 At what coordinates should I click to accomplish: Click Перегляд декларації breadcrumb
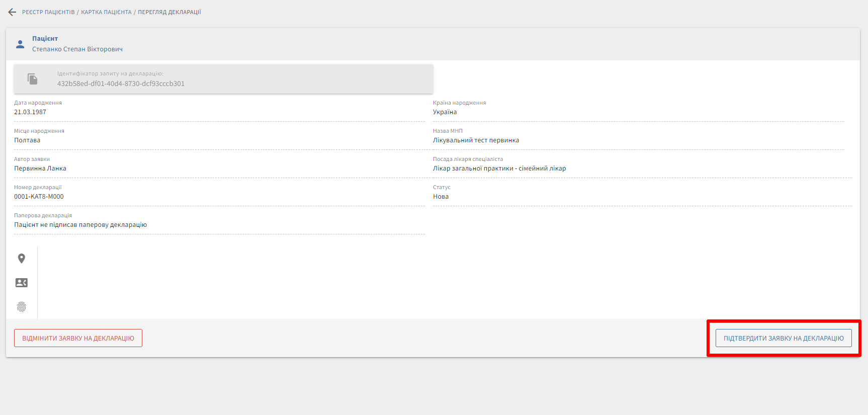169,12
